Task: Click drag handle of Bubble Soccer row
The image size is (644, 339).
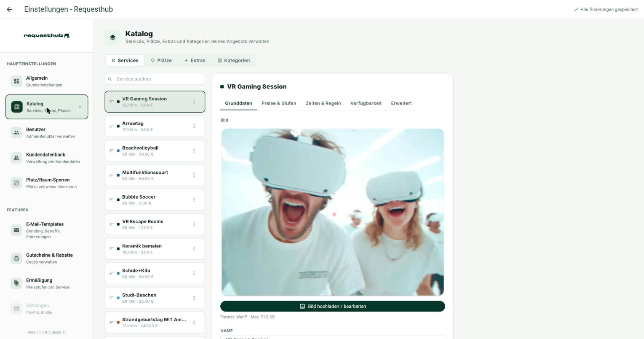Action: point(112,200)
